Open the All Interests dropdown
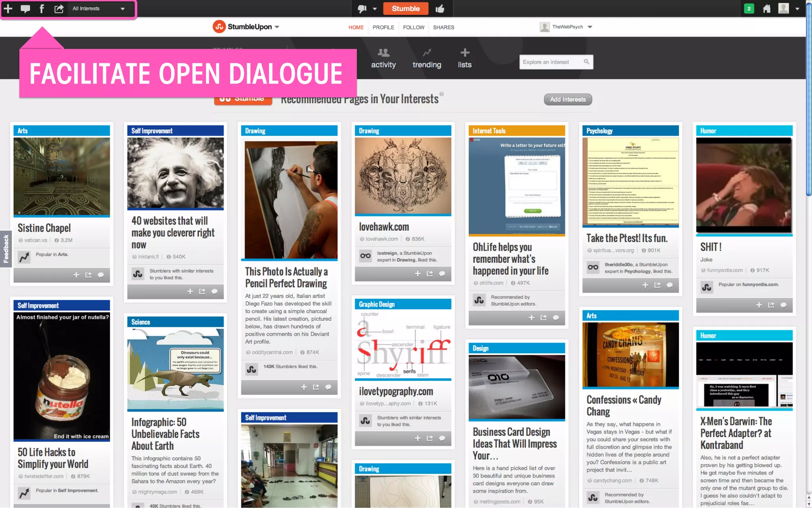812x508 pixels. click(x=98, y=8)
